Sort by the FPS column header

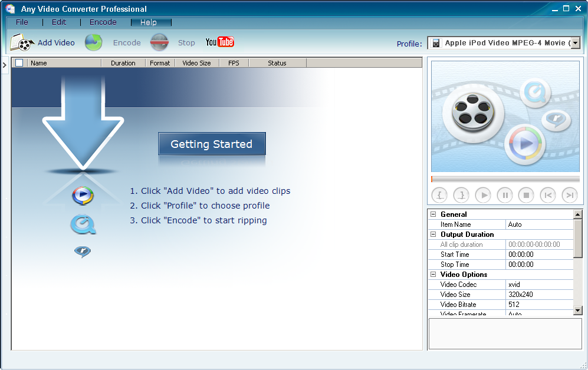(x=234, y=63)
